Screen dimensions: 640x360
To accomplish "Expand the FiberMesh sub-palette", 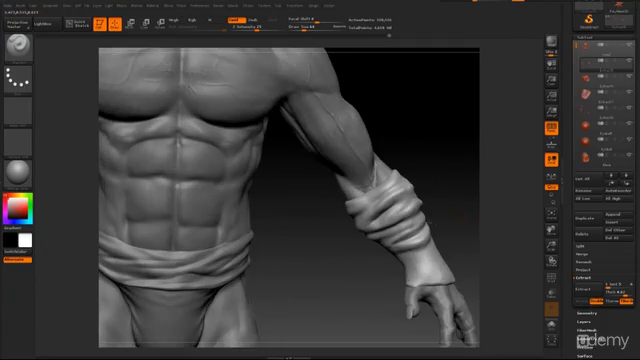I will 587,330.
